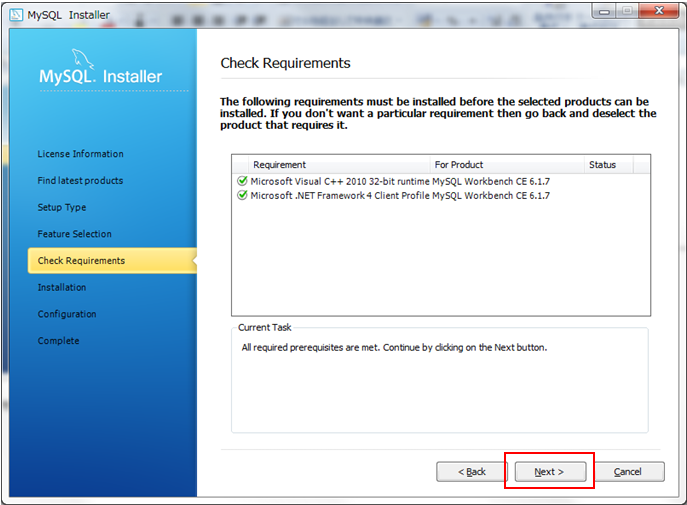This screenshot has height=505, width=687.
Task: Click MySQL Workbench CE 6.1.7 in the Visual C++ row
Action: pos(491,181)
